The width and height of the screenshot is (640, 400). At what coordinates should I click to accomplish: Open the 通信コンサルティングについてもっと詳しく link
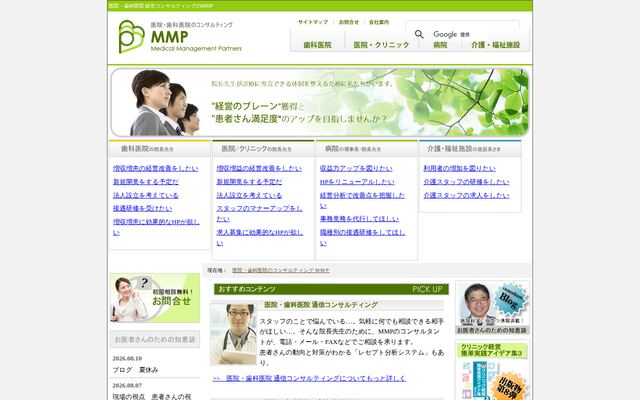pos(309,378)
